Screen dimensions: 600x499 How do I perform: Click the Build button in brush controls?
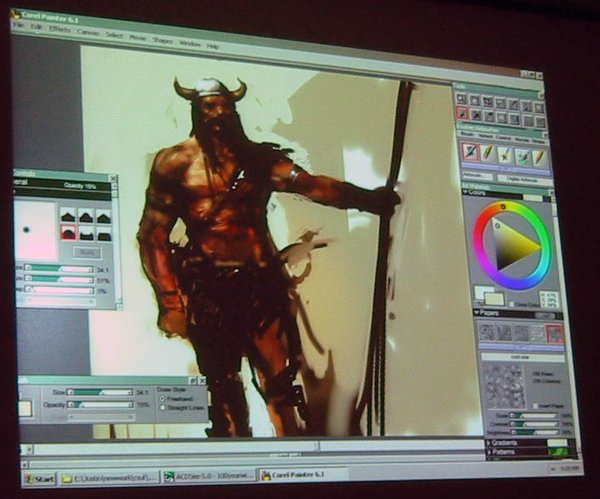click(86, 252)
